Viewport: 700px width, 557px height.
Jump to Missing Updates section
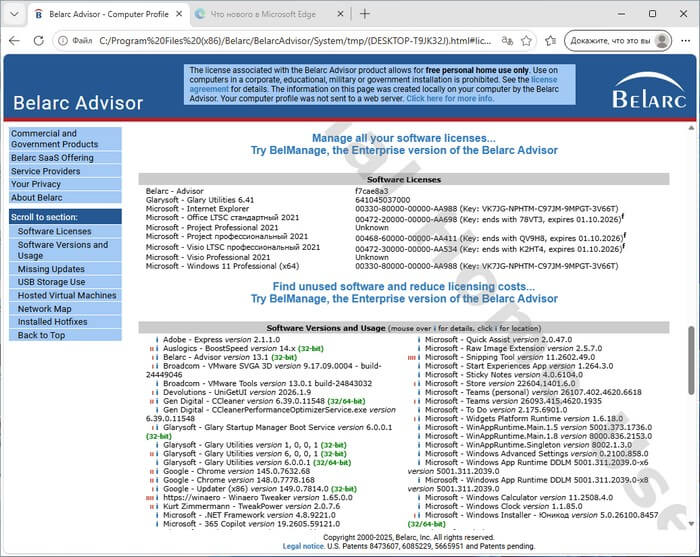point(65,269)
